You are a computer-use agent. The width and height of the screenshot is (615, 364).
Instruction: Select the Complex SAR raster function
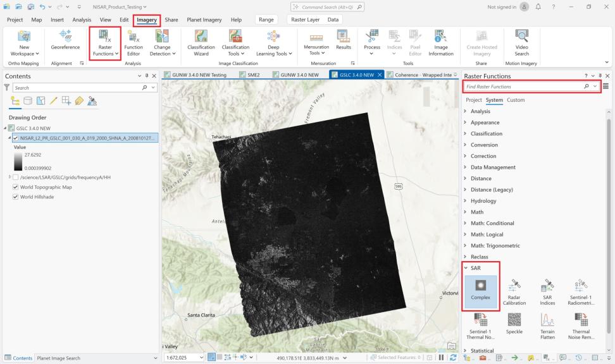pos(480,291)
